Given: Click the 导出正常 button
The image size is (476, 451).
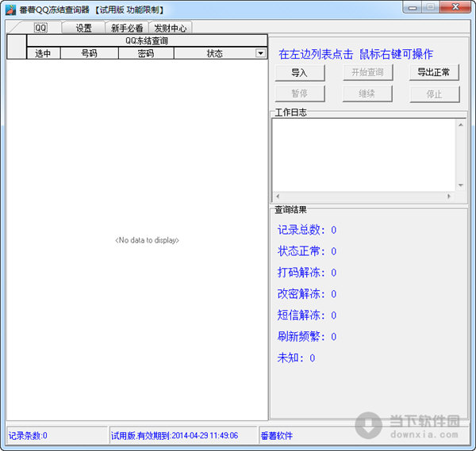Looking at the screenshot, I should (x=434, y=72).
